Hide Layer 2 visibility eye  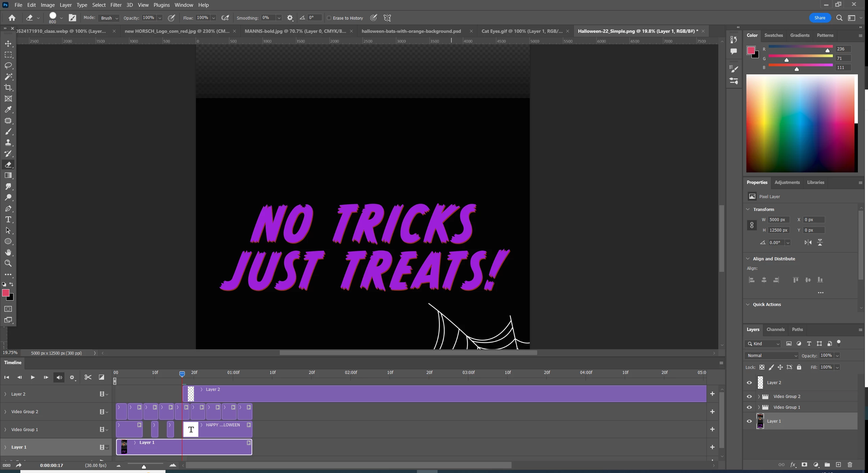[749, 383]
